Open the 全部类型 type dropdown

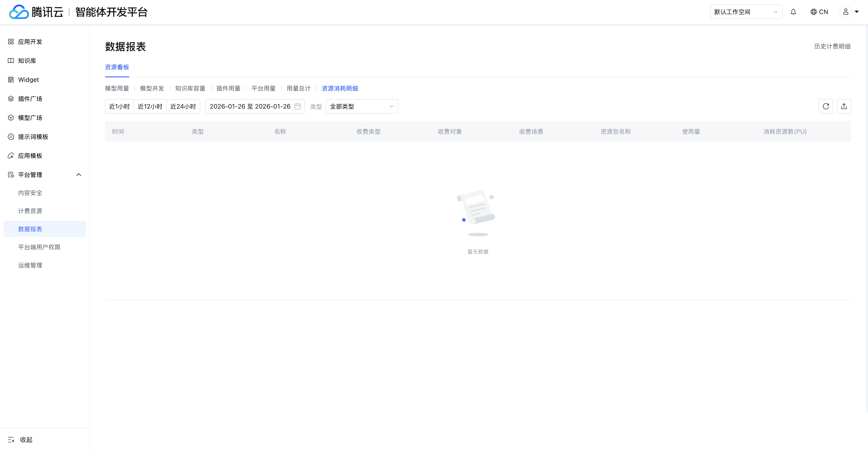pyautogui.click(x=362, y=107)
